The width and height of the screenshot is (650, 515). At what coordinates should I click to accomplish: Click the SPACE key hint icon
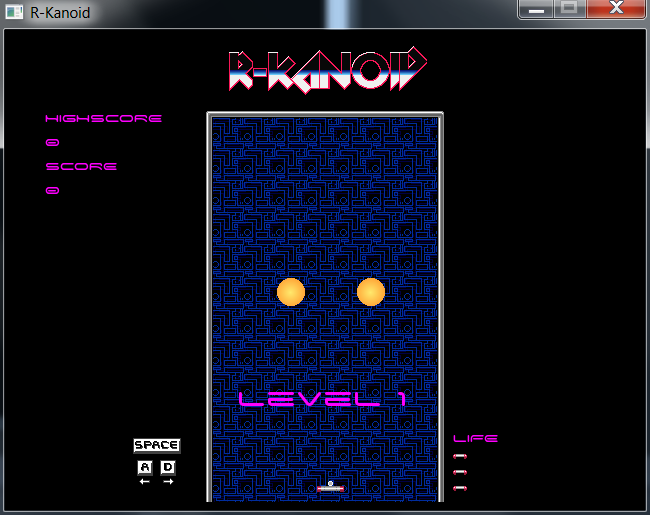tap(156, 445)
